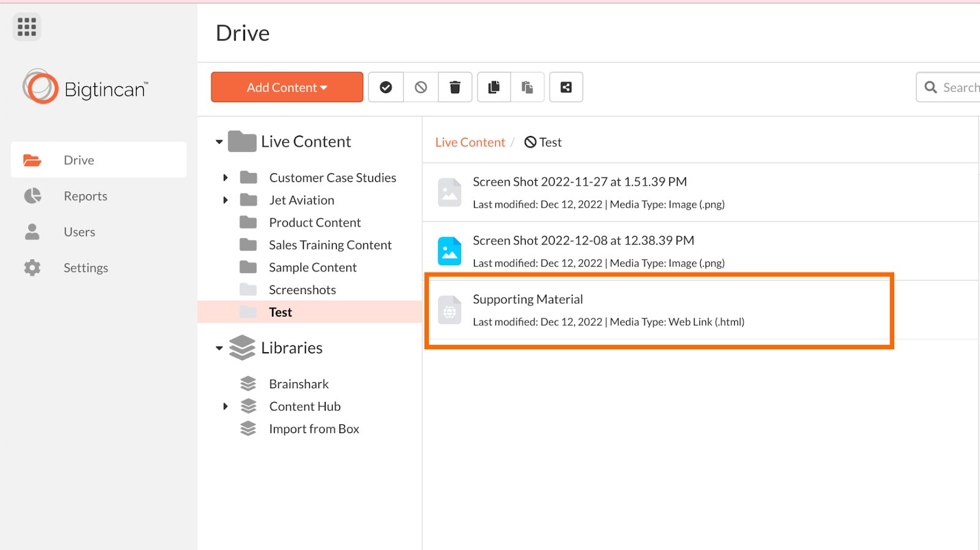Click the grey image icon of 1.51.39 PM screenshot

point(450,192)
